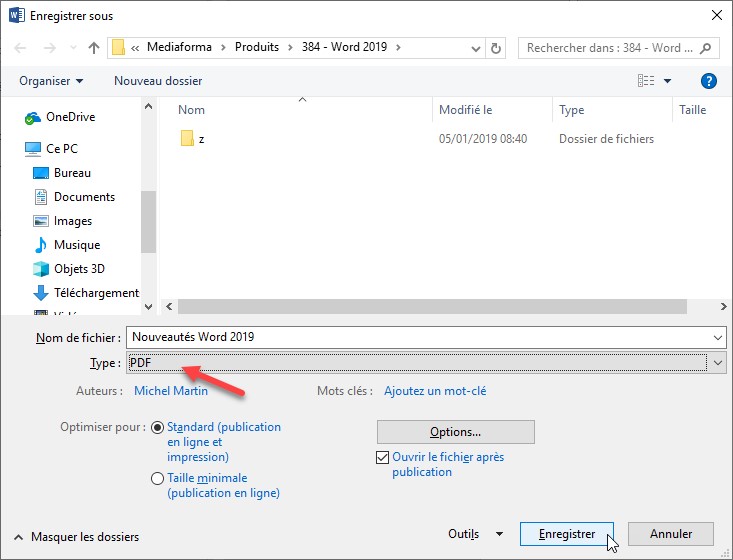Click the up one level arrow
This screenshot has width=733, height=560.
pyautogui.click(x=94, y=48)
